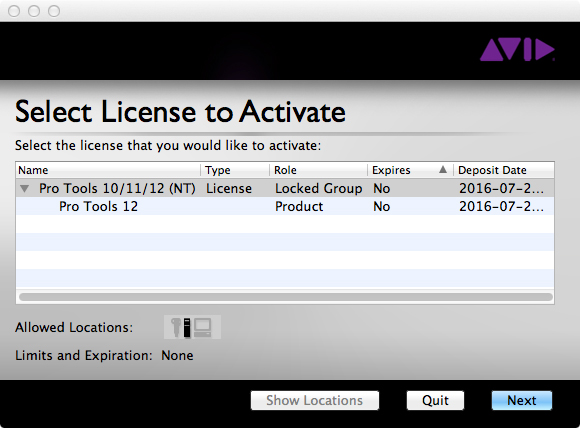Toggle the Expires sort direction arrow
Image resolution: width=580 pixels, height=428 pixels.
click(443, 170)
